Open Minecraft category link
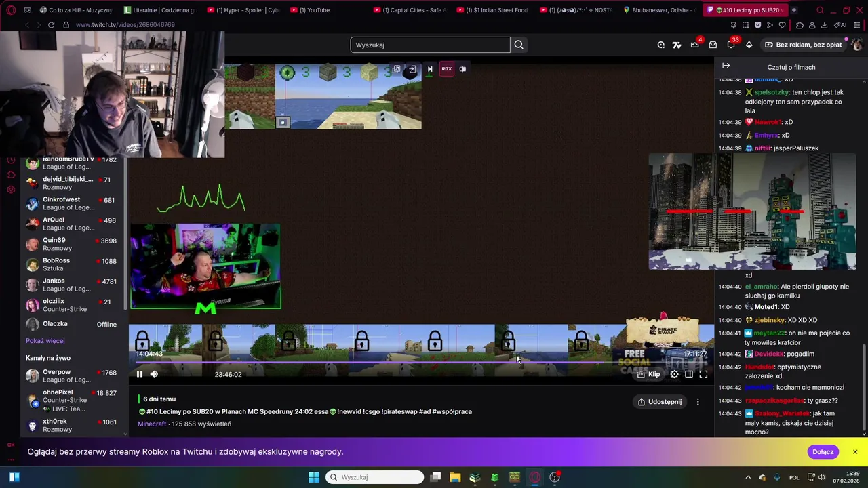Viewport: 868px width, 488px height. point(152,424)
